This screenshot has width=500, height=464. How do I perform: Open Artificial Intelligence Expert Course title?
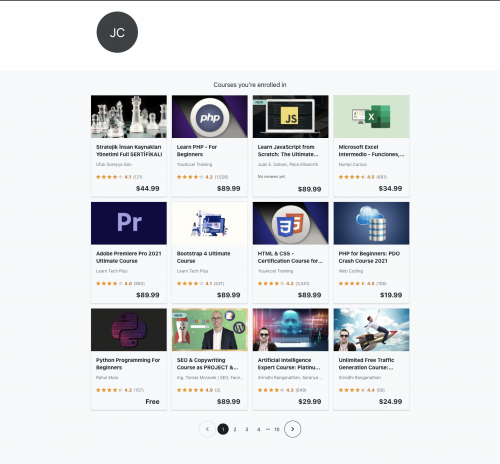click(289, 364)
